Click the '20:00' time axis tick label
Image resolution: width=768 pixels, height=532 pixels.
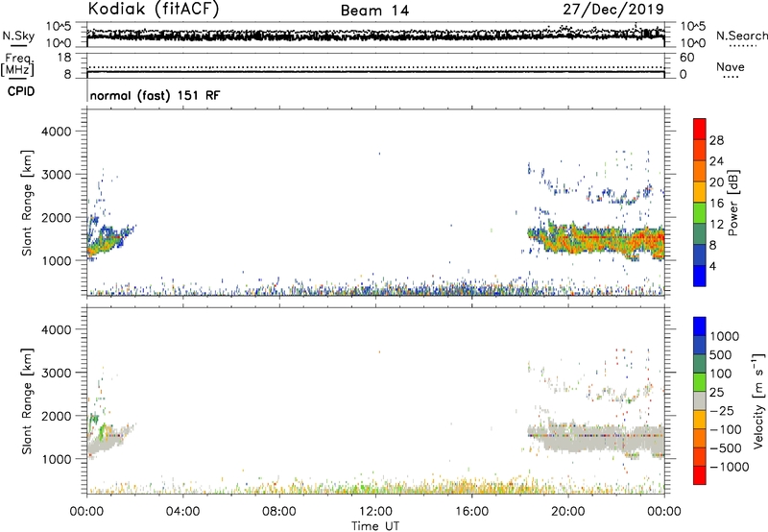pos(568,512)
